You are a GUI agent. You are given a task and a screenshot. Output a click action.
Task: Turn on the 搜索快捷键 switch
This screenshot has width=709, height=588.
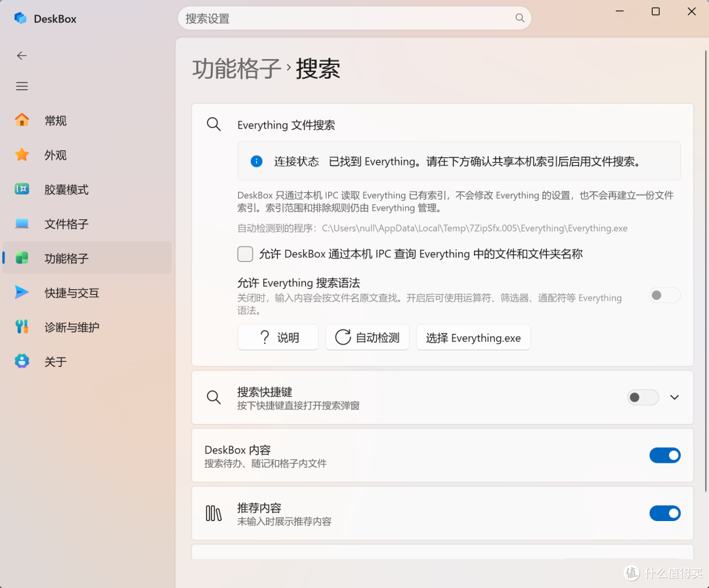point(643,397)
